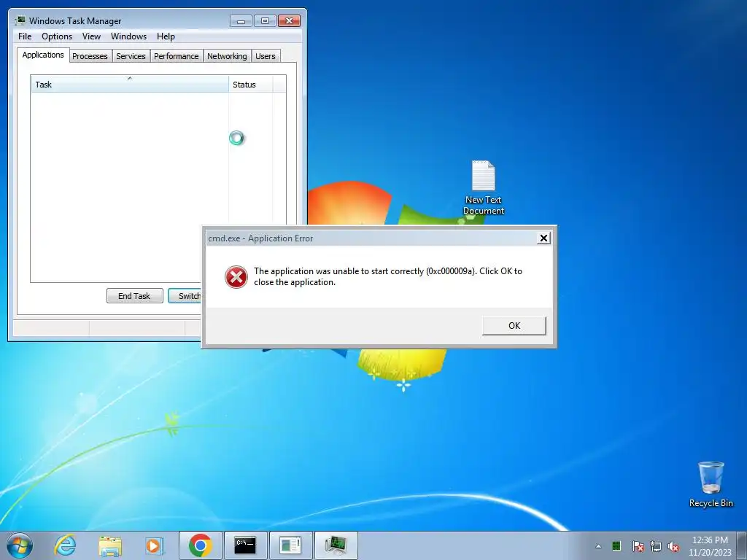The image size is (747, 560).
Task: Close the cmd.exe Application Error dialog
Action: tap(543, 238)
